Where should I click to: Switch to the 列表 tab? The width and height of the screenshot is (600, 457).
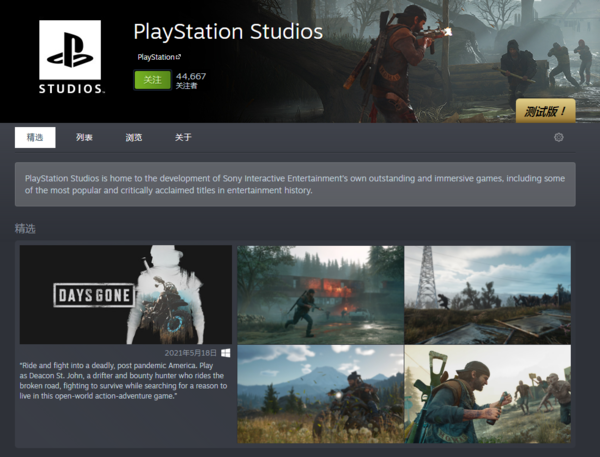click(x=84, y=137)
